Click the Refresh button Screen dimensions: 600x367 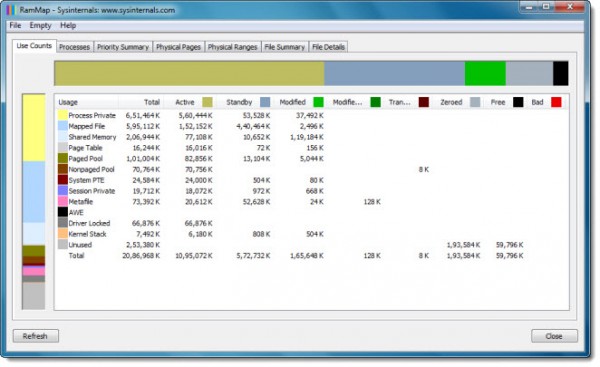[x=36, y=336]
